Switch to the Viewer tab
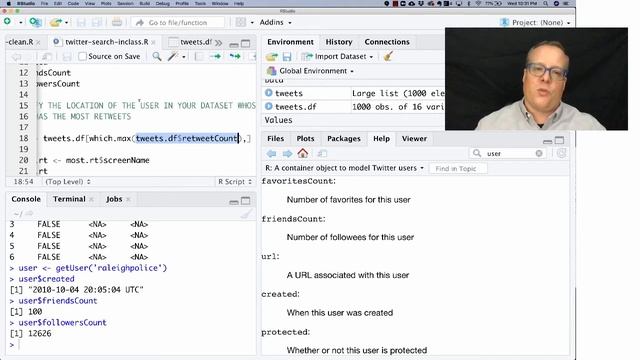The image size is (640, 360). point(414,138)
